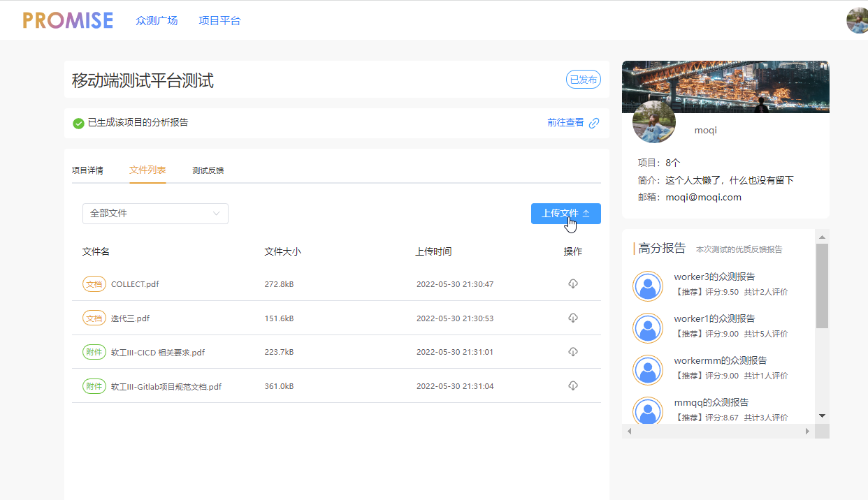The width and height of the screenshot is (868, 500).
Task: Click scroll down arrow of report list
Action: (x=822, y=416)
